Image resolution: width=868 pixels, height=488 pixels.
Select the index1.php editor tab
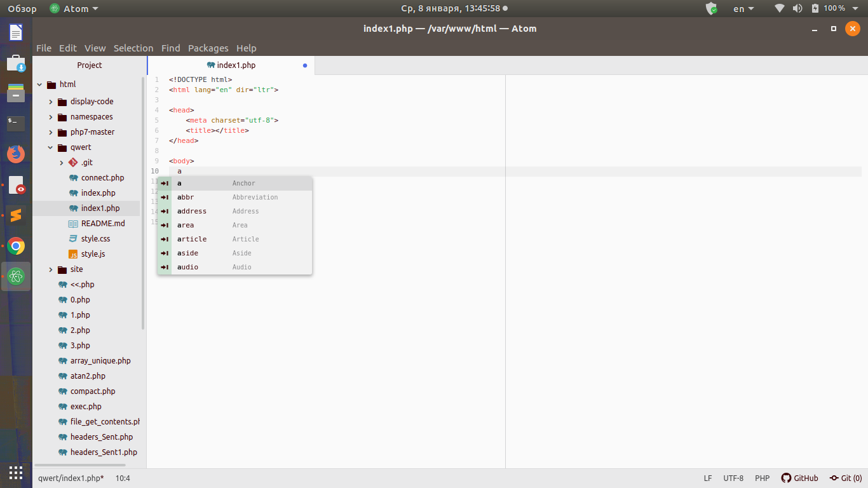(231, 65)
